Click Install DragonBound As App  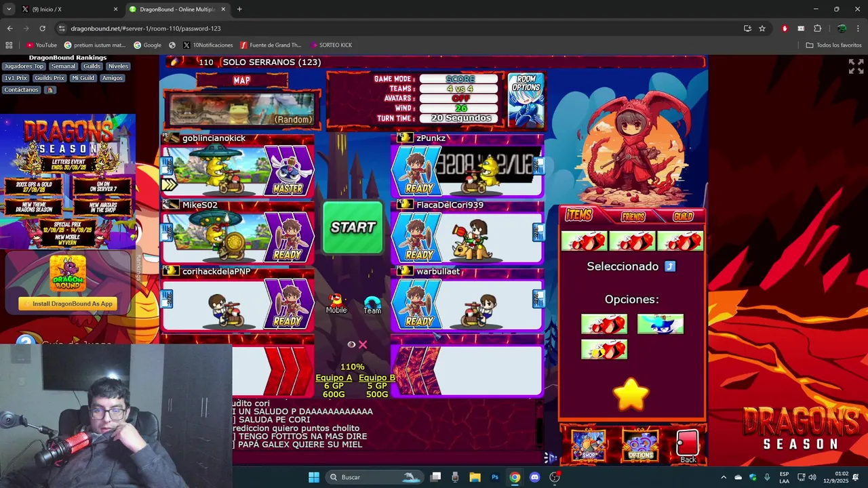[68, 304]
